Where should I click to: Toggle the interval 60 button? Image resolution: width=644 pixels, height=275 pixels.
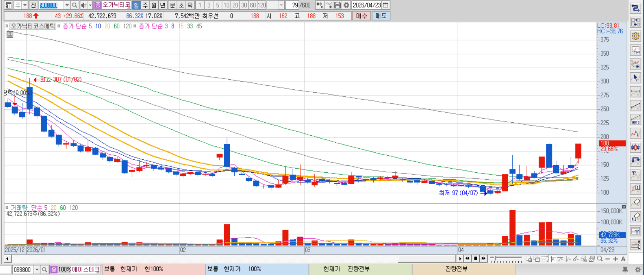pos(253,5)
